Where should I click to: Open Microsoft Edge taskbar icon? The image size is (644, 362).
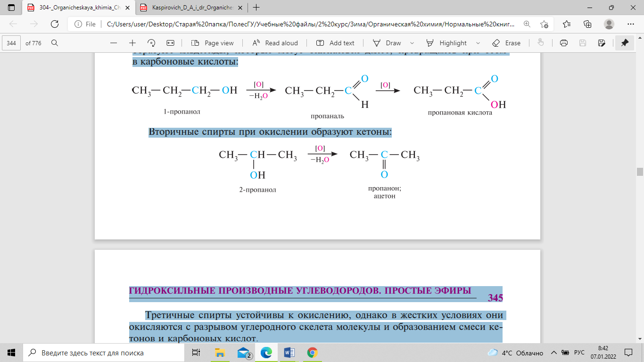coord(266,353)
